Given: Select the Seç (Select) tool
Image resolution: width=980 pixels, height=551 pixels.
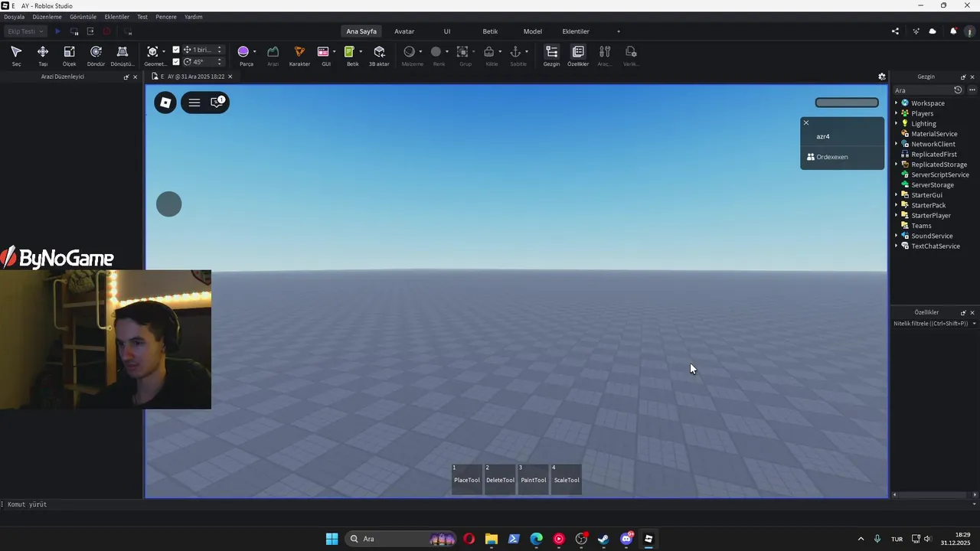Looking at the screenshot, I should (16, 56).
